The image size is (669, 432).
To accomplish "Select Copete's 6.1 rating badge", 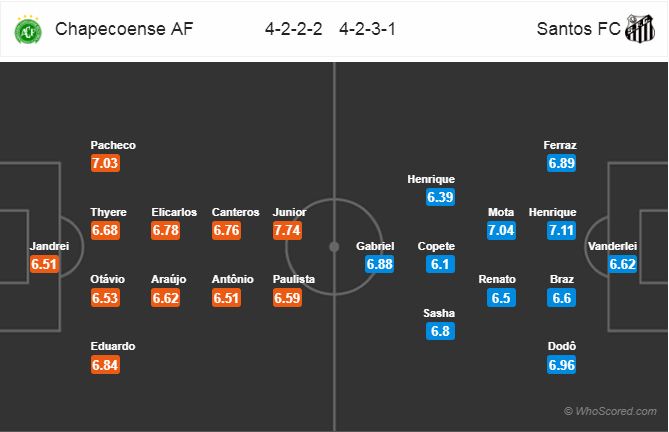I will coord(440,264).
